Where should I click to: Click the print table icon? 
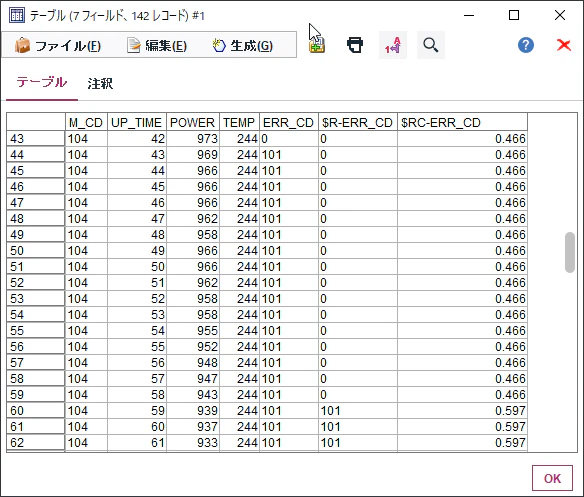(x=355, y=45)
